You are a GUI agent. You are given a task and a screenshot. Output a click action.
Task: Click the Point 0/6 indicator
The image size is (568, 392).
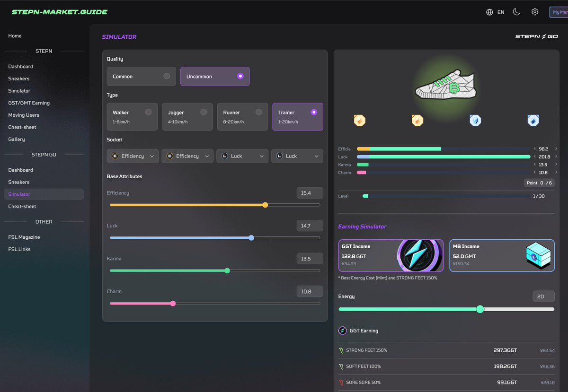(539, 183)
